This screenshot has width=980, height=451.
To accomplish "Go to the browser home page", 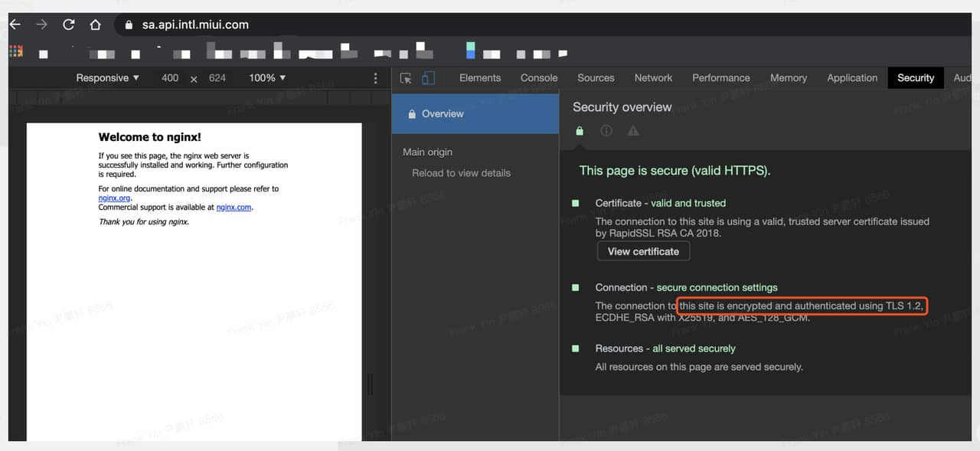I will coord(95,25).
